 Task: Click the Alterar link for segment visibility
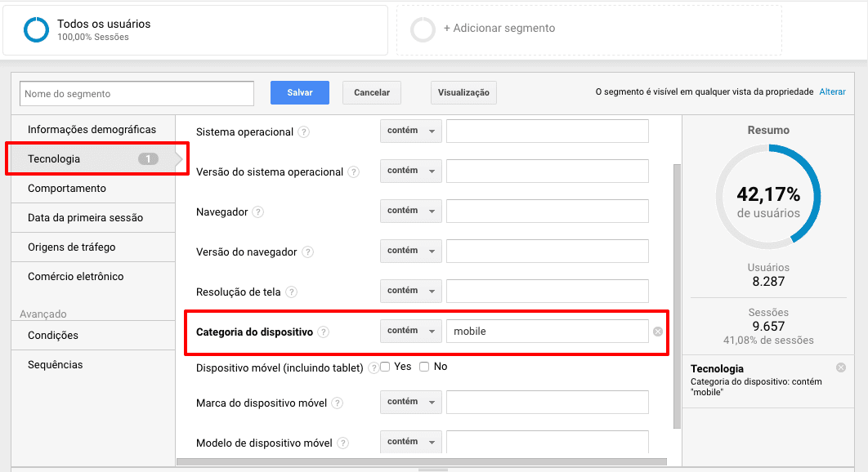pyautogui.click(x=832, y=91)
